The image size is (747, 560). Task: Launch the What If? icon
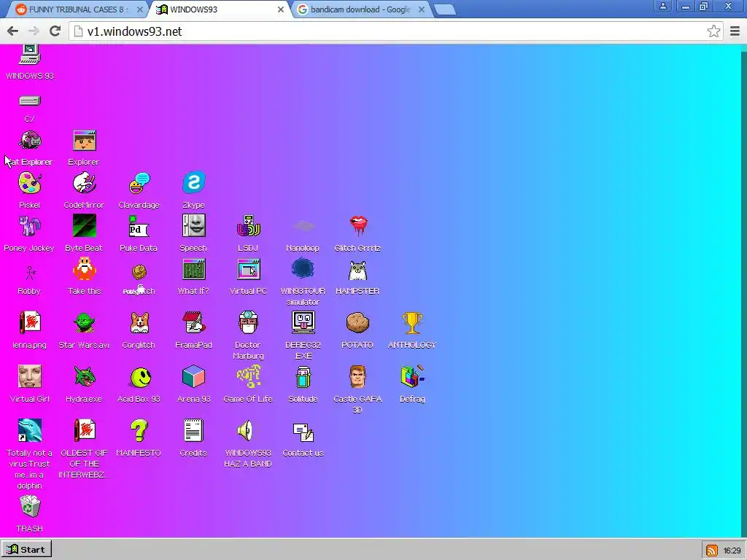(193, 269)
